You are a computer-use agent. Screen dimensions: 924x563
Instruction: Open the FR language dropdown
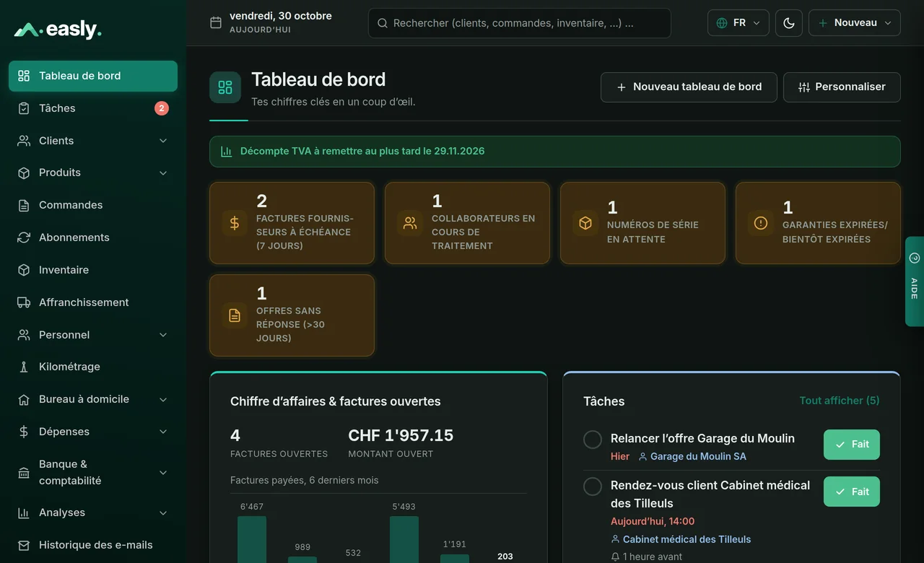[738, 23]
